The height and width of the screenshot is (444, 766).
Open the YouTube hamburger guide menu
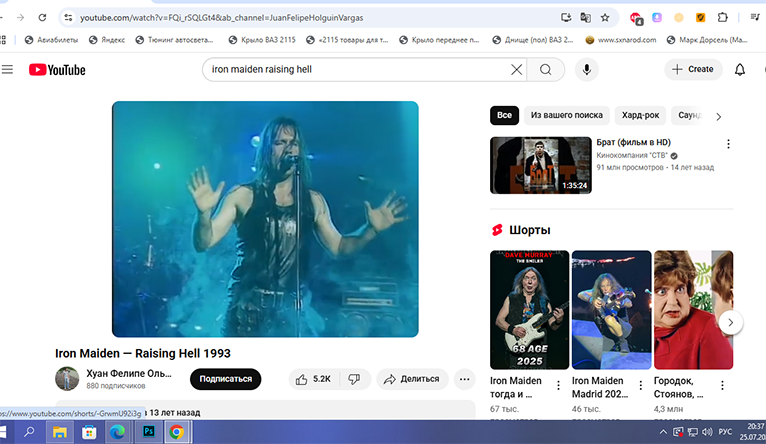coord(8,69)
